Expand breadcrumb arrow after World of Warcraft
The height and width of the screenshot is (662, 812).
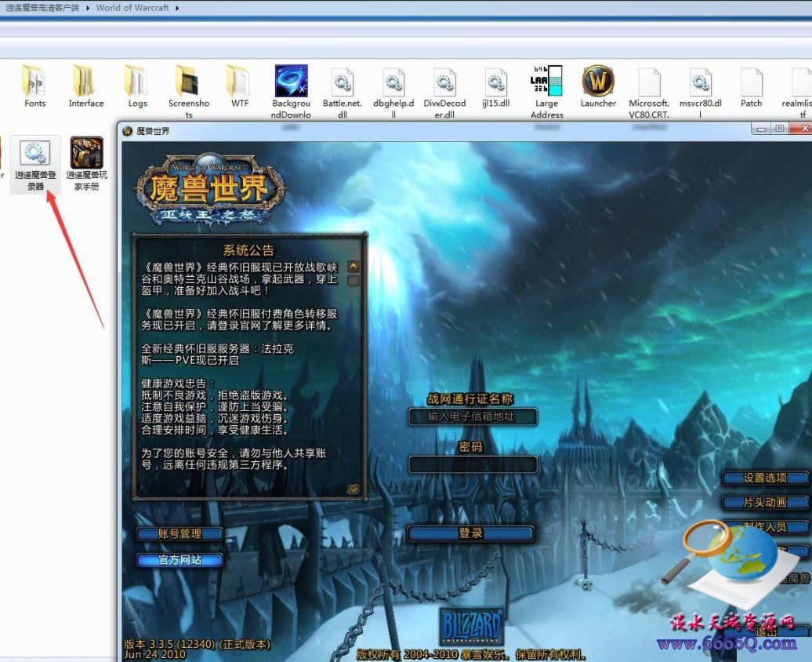(177, 8)
